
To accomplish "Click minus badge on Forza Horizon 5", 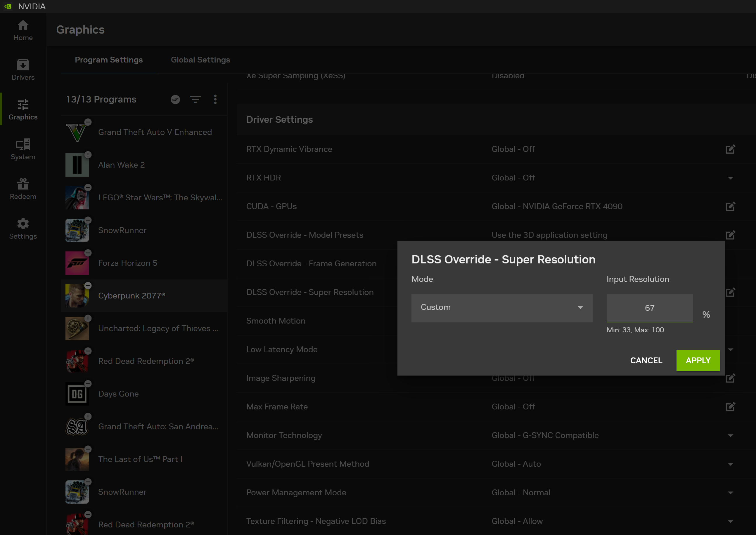I will [x=88, y=253].
